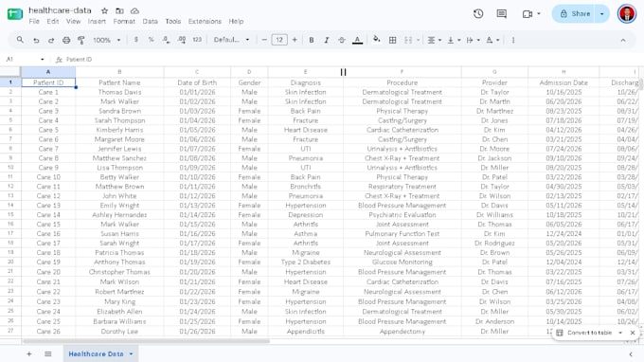Open the Edit menu
The image size is (644, 362).
pos(53,22)
